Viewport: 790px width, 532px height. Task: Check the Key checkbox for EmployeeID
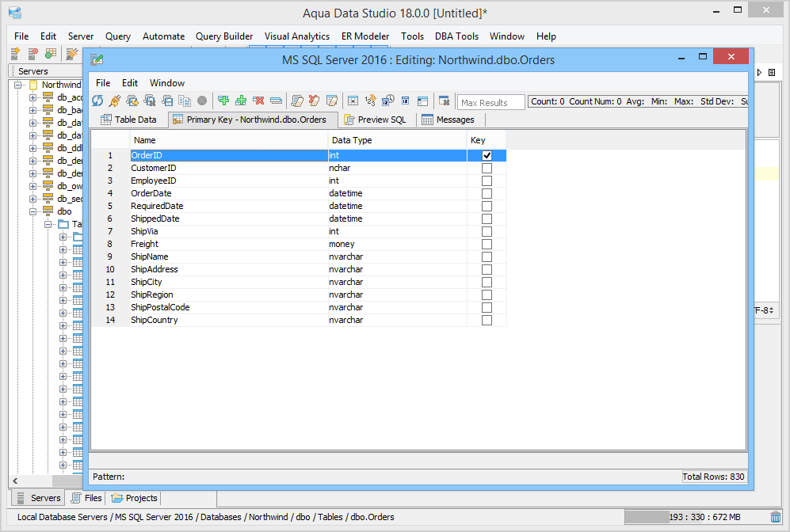(487, 180)
